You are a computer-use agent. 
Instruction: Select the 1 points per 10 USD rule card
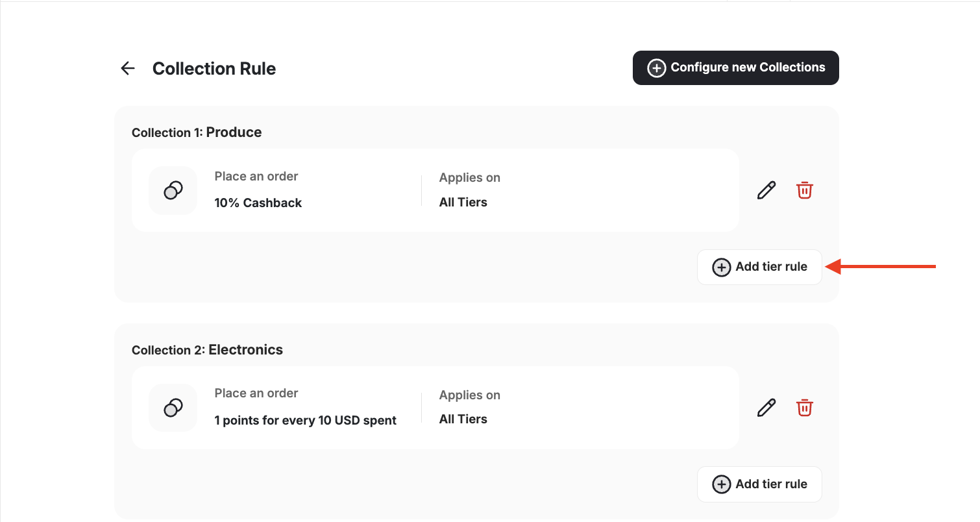pyautogui.click(x=435, y=407)
